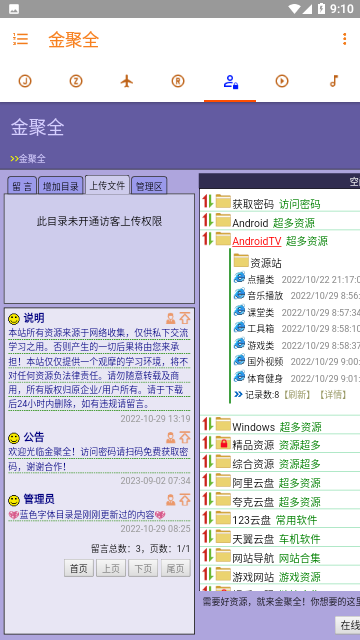Click the lock folder icon of 精品资源
Viewport: 360px width, 640px height.
pos(223,442)
